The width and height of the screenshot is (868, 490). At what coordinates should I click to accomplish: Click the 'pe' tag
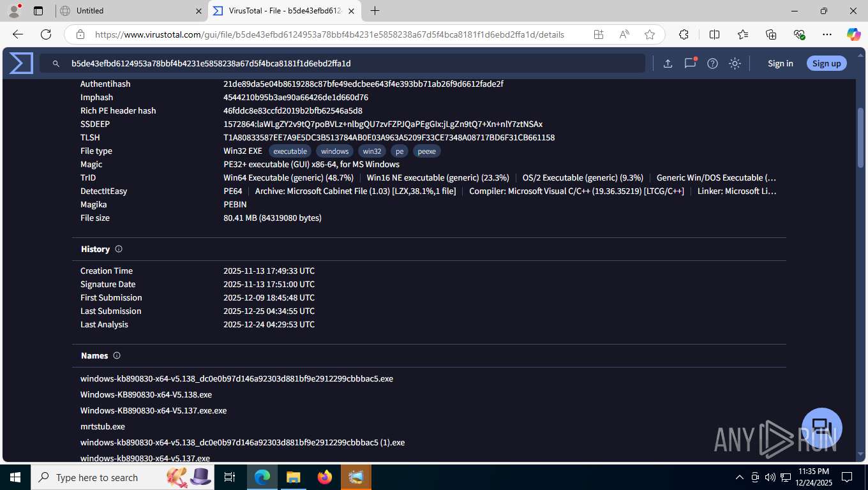pyautogui.click(x=400, y=151)
